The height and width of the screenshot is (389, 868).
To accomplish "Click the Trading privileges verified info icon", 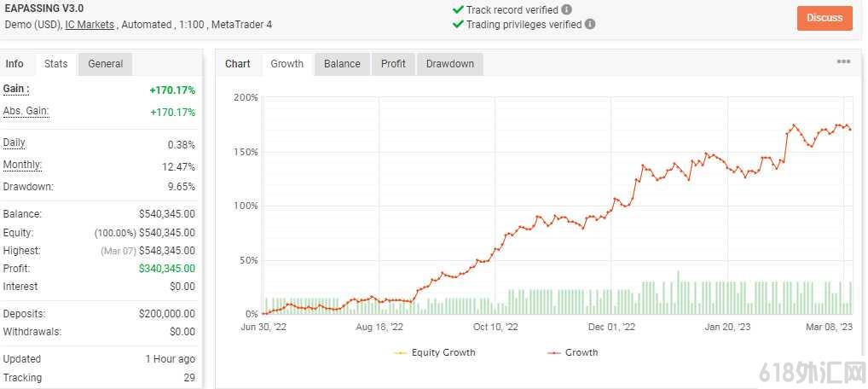I will coord(590,24).
